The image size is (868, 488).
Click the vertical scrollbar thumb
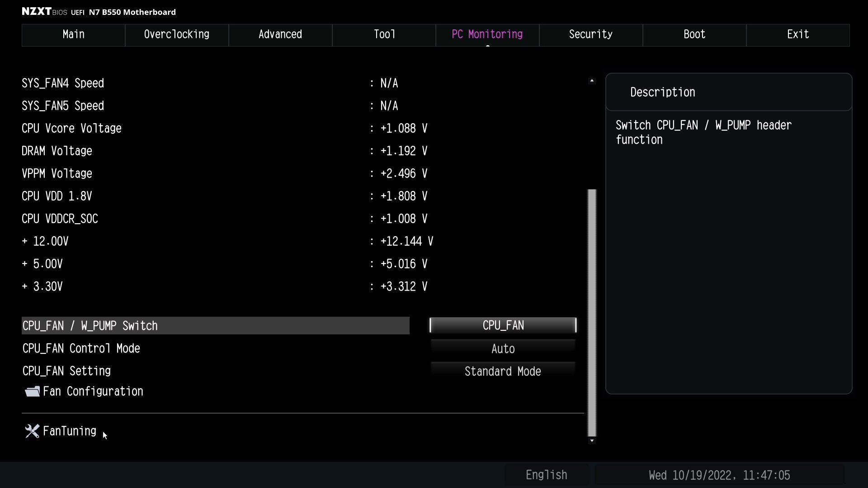[592, 313]
